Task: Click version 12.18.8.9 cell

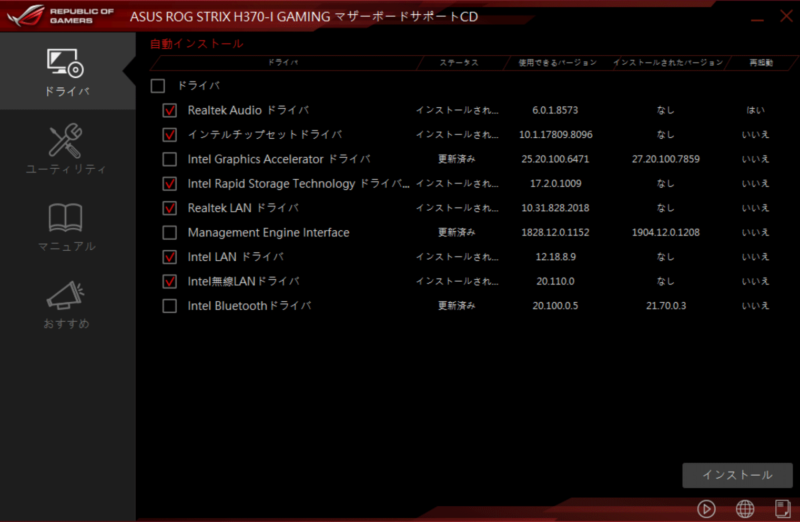Action: pyautogui.click(x=556, y=257)
